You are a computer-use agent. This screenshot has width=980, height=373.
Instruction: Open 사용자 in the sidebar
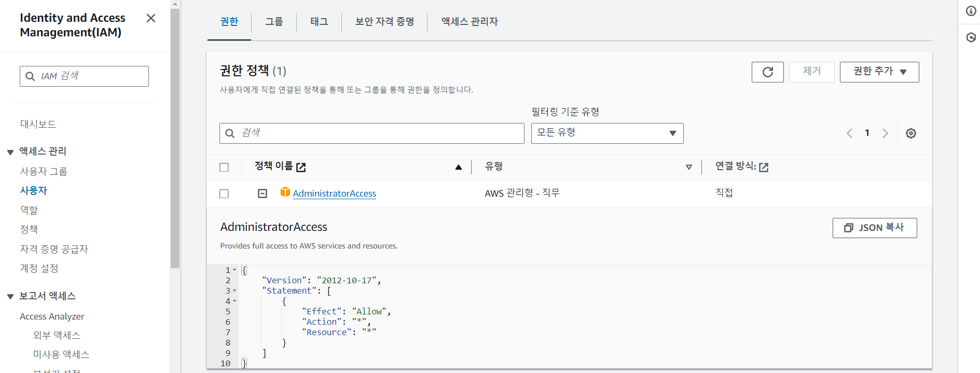(x=34, y=190)
